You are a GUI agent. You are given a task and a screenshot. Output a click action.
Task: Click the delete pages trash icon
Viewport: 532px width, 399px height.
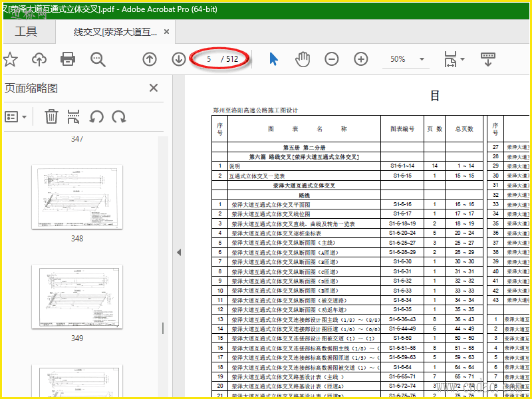[x=52, y=117]
